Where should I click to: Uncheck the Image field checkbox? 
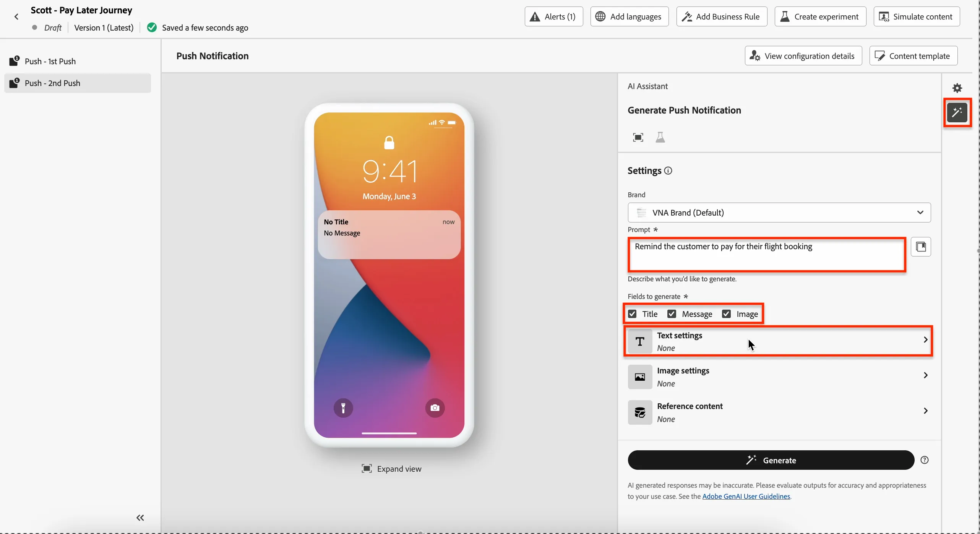[x=726, y=314]
